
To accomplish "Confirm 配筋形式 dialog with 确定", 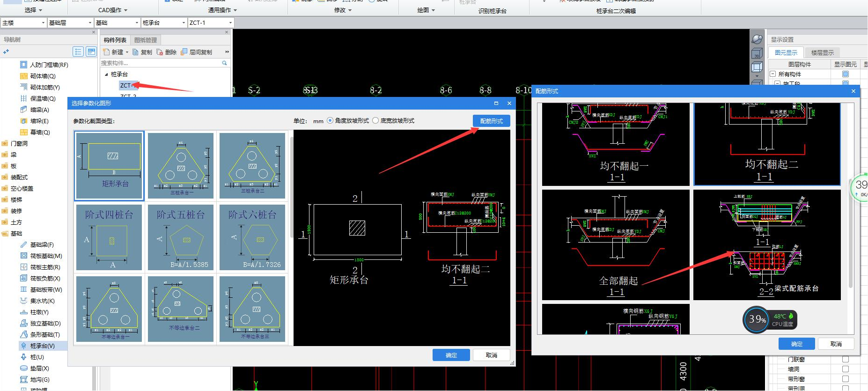I will point(797,344).
